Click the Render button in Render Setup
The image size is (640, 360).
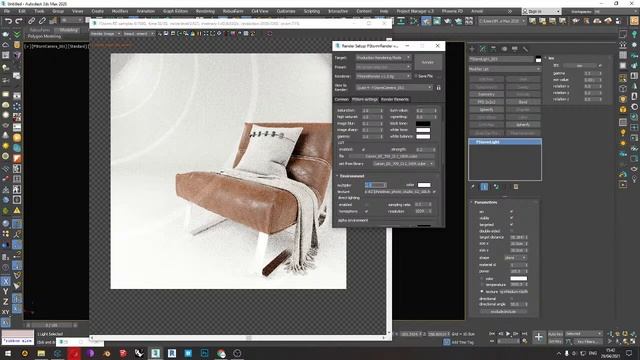point(428,62)
